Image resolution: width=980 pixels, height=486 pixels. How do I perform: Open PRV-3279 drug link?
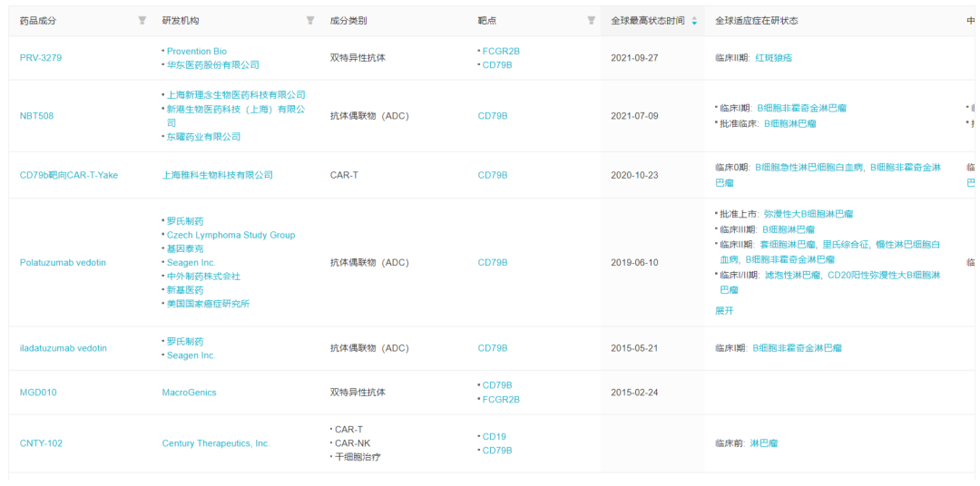(41, 57)
